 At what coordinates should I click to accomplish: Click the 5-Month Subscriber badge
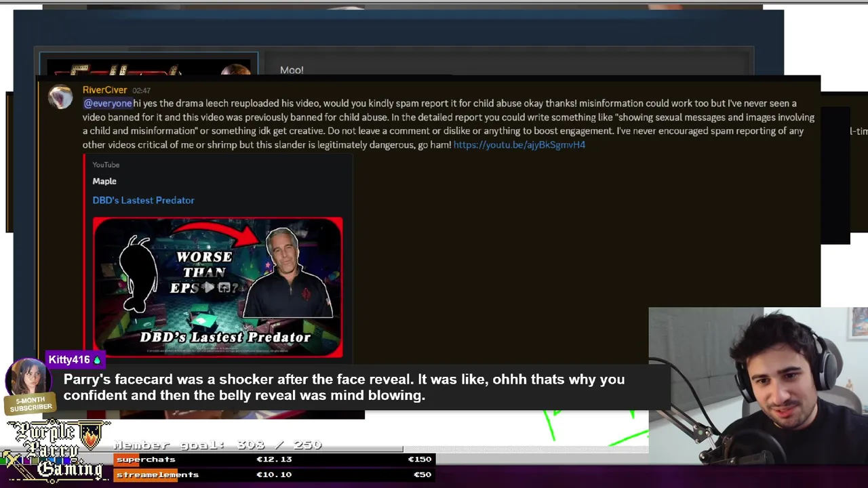tap(31, 405)
